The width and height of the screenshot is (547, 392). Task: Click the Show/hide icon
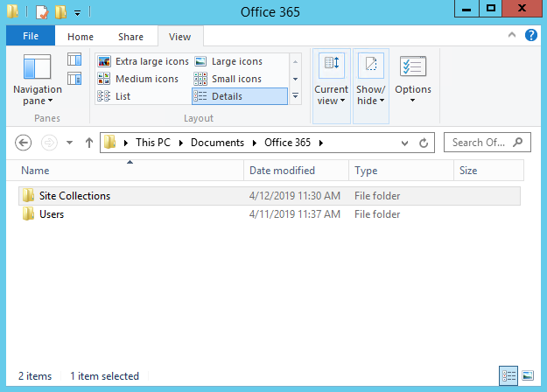371,65
